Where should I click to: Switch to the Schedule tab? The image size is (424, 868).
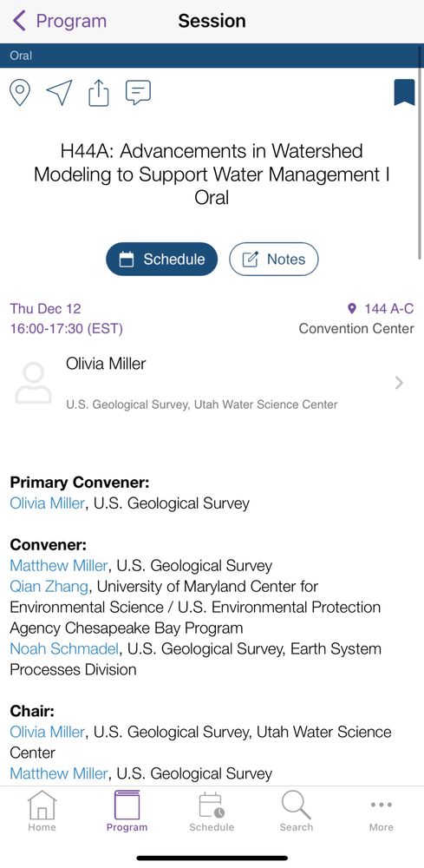coord(212,811)
